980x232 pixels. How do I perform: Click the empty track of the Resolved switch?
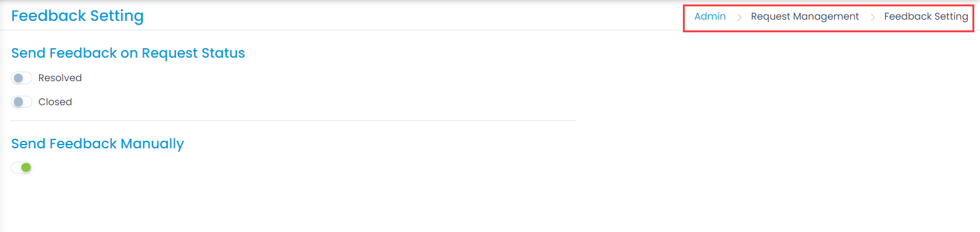pyautogui.click(x=27, y=78)
